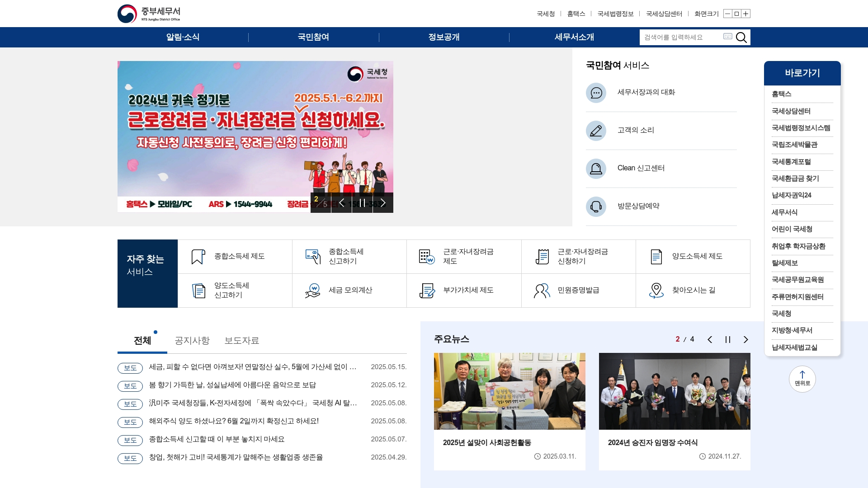Open the 2025년 설맞이 사회공헌활동 news photo
The width and height of the screenshot is (868, 488).
click(x=509, y=391)
